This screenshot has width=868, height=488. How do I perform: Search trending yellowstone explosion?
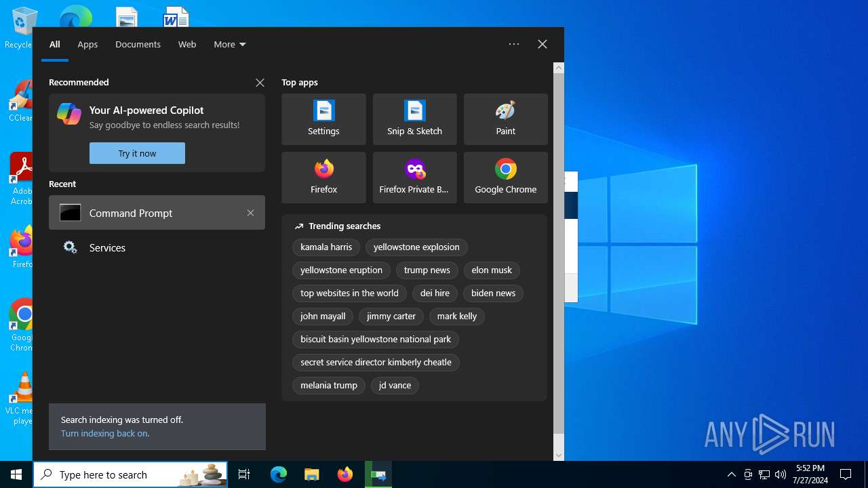(416, 247)
